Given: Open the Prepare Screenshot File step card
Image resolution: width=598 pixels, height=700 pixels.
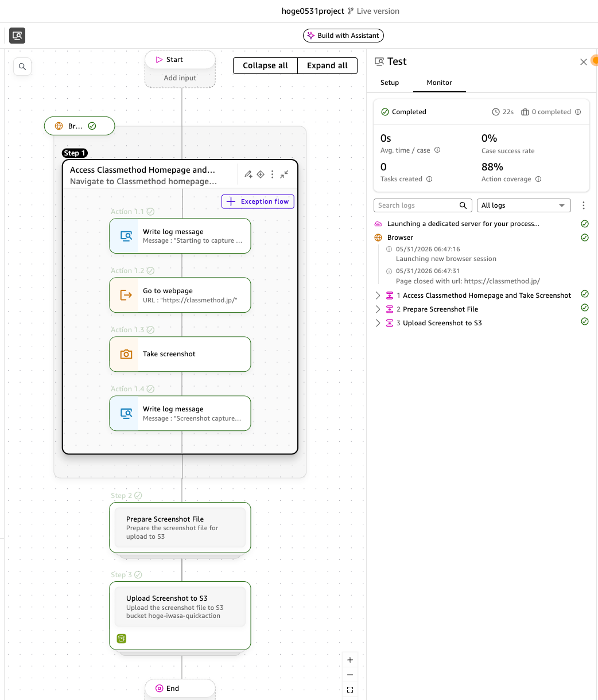Looking at the screenshot, I should (180, 527).
